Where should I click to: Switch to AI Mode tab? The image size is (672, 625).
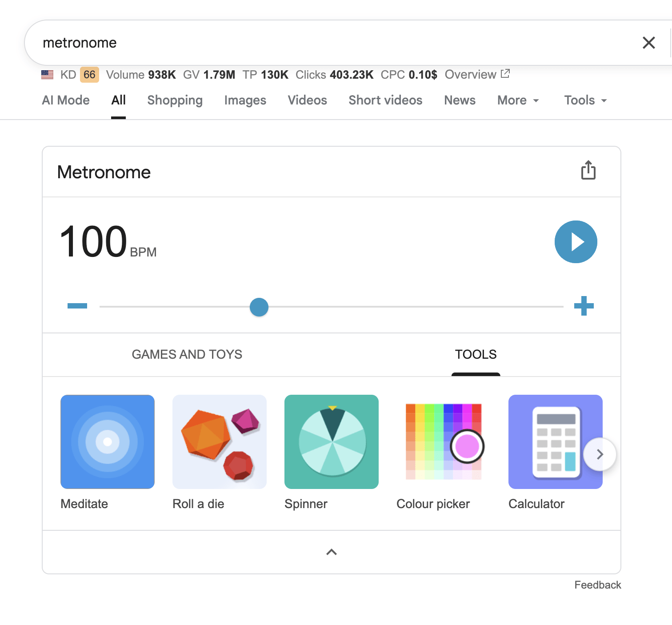[66, 100]
